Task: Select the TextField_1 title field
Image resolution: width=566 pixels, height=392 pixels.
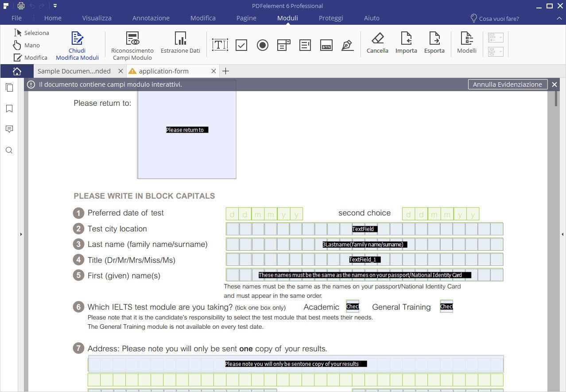Action: pos(364,259)
